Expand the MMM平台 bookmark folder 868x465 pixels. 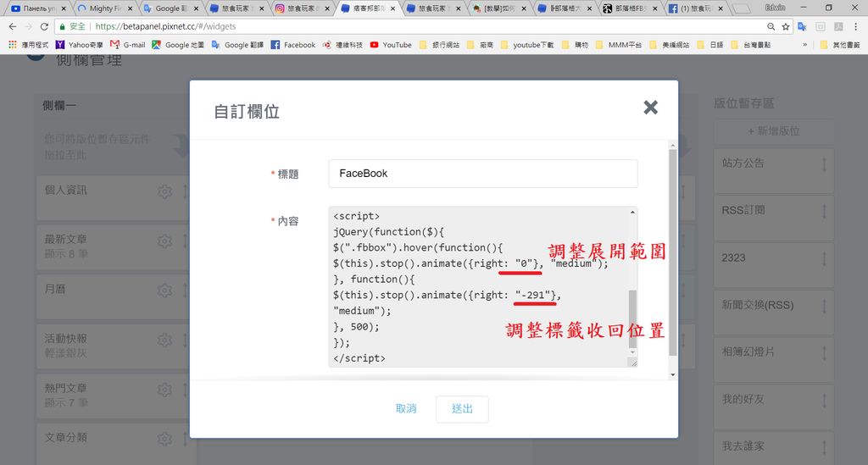[x=619, y=45]
